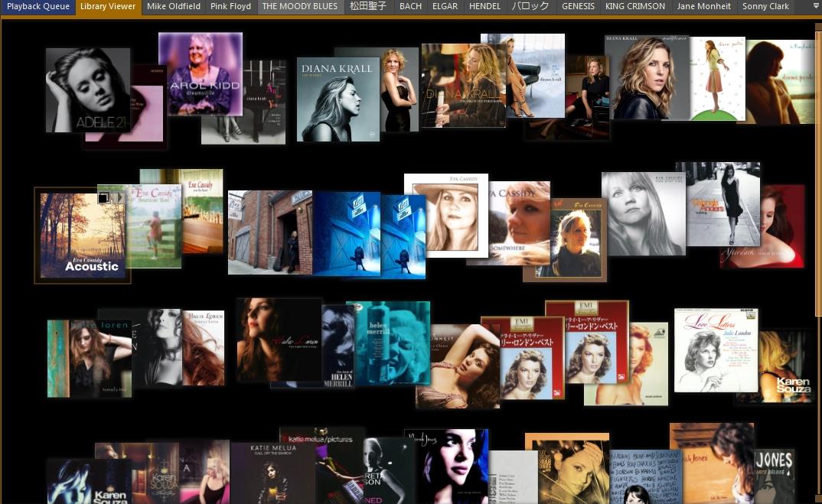Select Julie London Love Letters album cover
Image resolution: width=822 pixels, height=504 pixels.
point(716,350)
